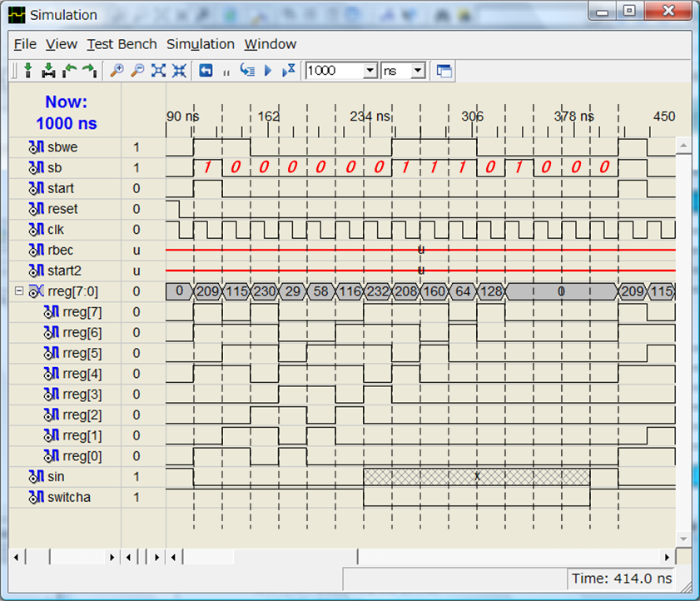Select the start signal

61,188
